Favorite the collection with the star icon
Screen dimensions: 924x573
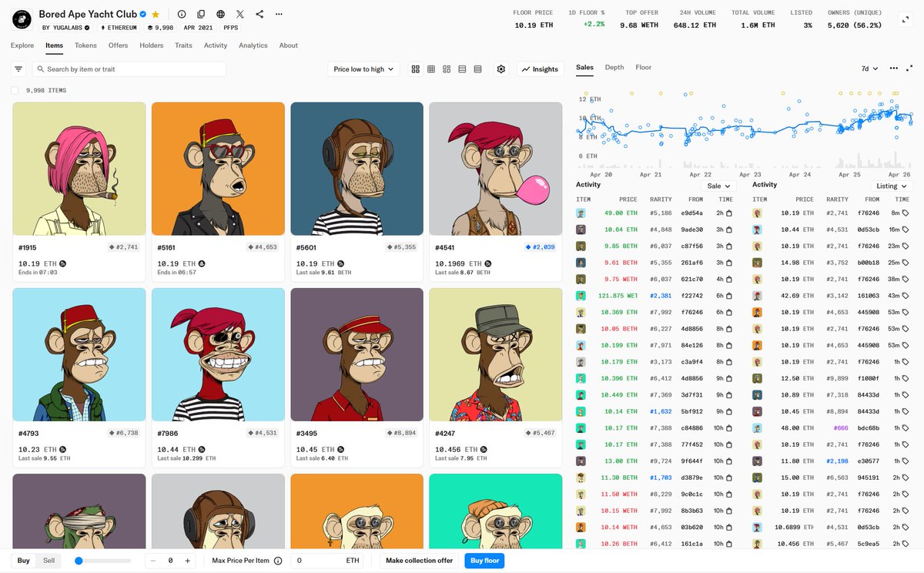click(156, 14)
